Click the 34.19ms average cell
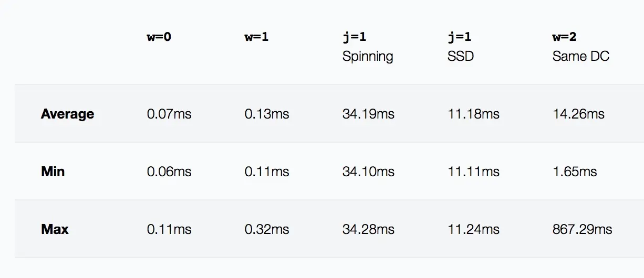The width and height of the screenshot is (644, 278). click(x=368, y=114)
